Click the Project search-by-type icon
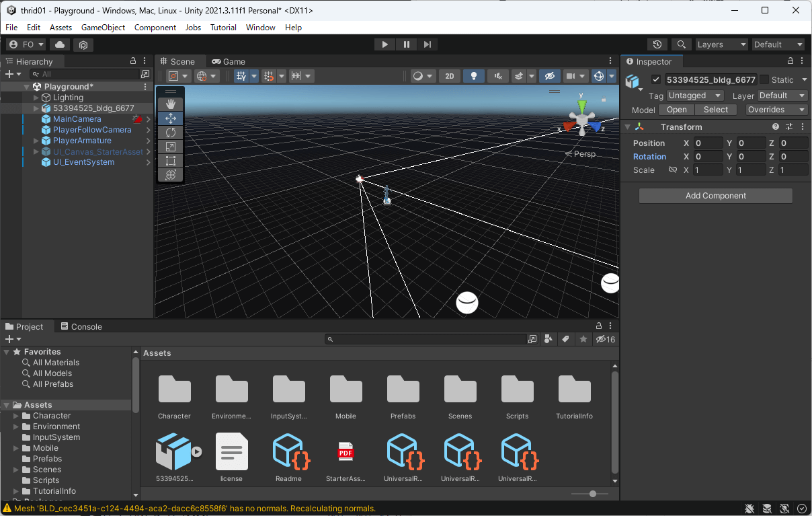Screen dimensions: 812x516 coord(549,339)
